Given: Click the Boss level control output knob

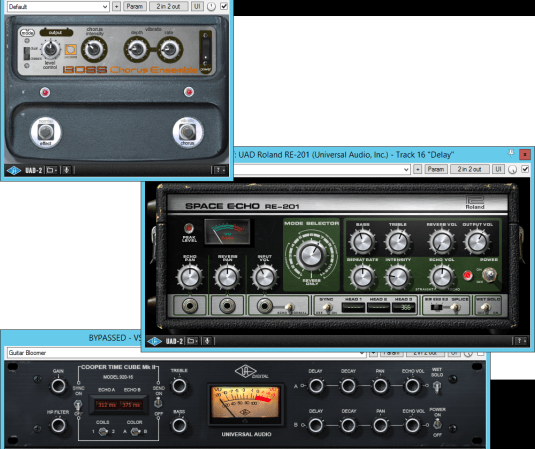Looking at the screenshot, I should tap(50, 50).
